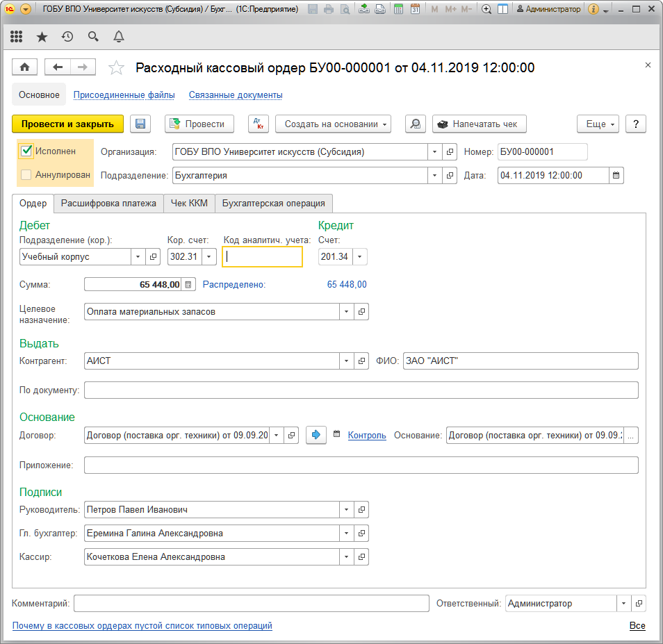Viewport: 663px width, 644px height.
Task: Open notifications bell icon
Action: (119, 37)
